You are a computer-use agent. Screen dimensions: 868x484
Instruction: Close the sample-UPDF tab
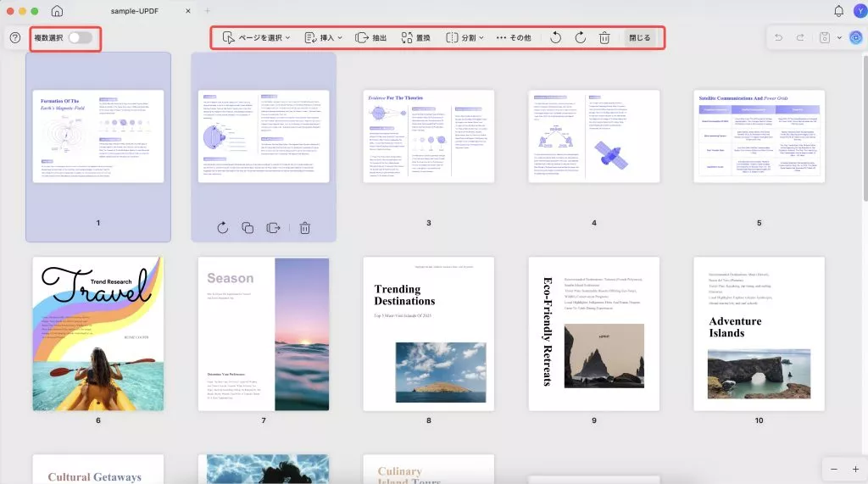coord(188,11)
